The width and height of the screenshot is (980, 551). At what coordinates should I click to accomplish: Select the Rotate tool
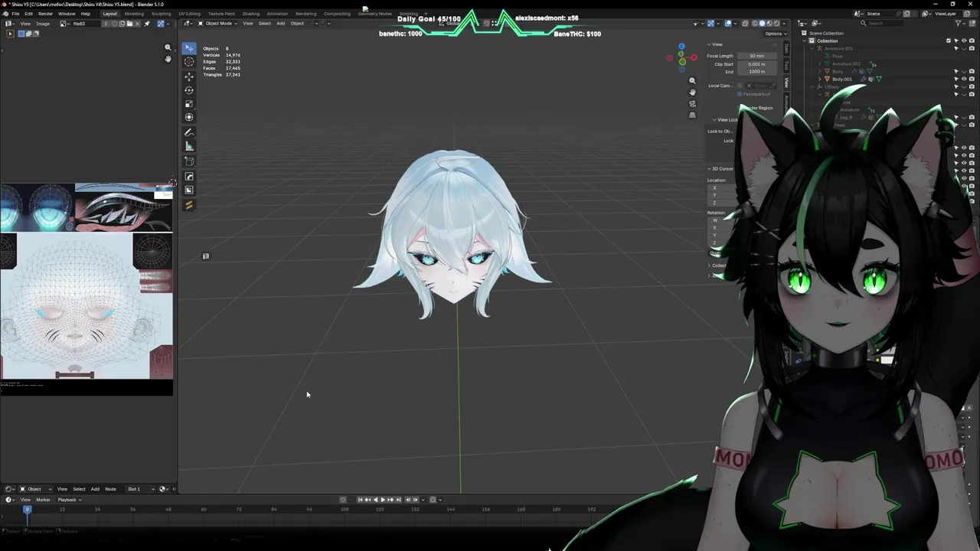click(189, 90)
